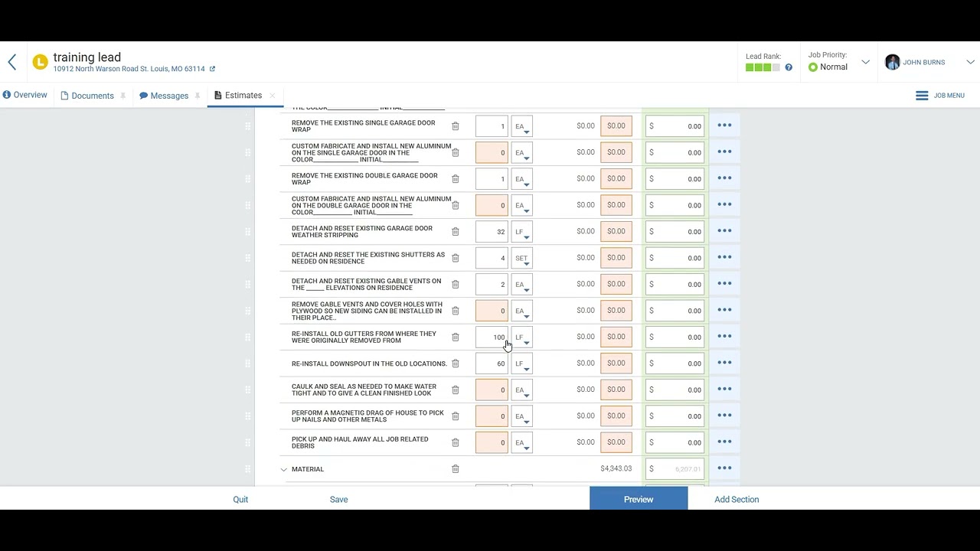Delete 'Remove the existing double garage door wrap' row

455,179
